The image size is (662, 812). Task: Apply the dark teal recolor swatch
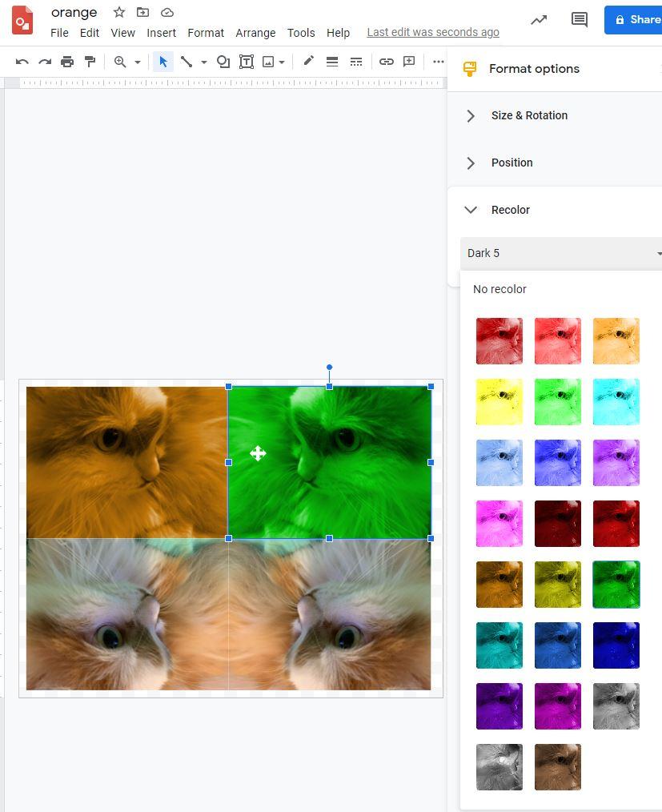499,645
